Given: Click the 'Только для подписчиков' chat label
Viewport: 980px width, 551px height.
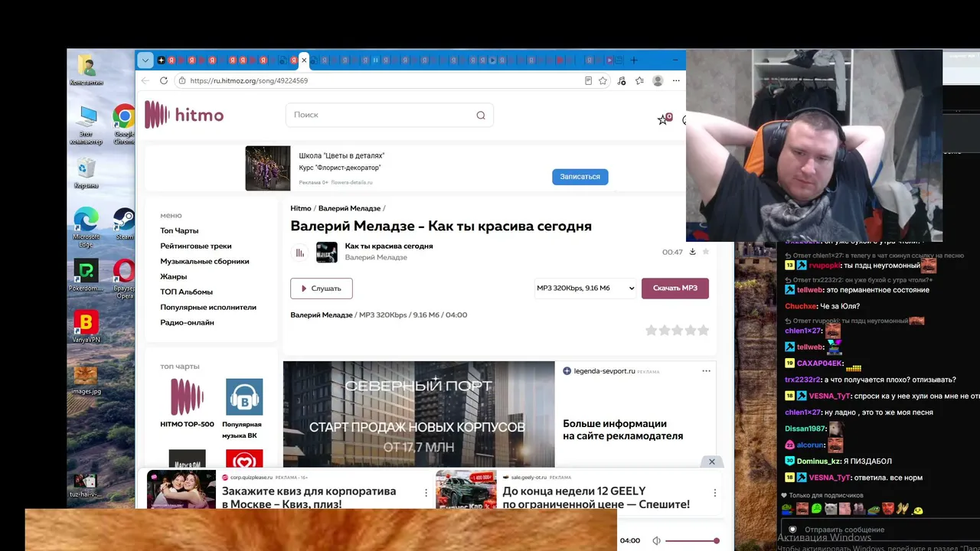Looking at the screenshot, I should [826, 495].
